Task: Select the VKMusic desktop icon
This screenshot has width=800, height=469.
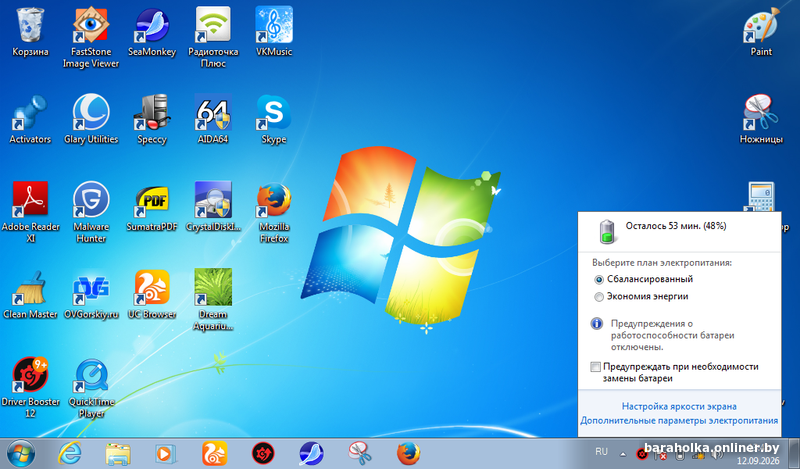Action: tap(274, 32)
